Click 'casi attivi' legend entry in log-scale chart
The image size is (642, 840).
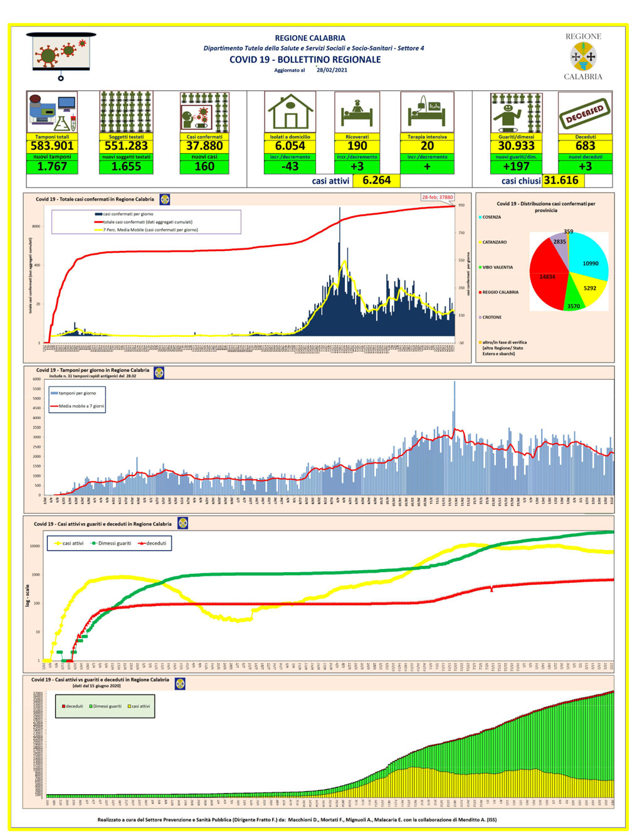(69, 543)
